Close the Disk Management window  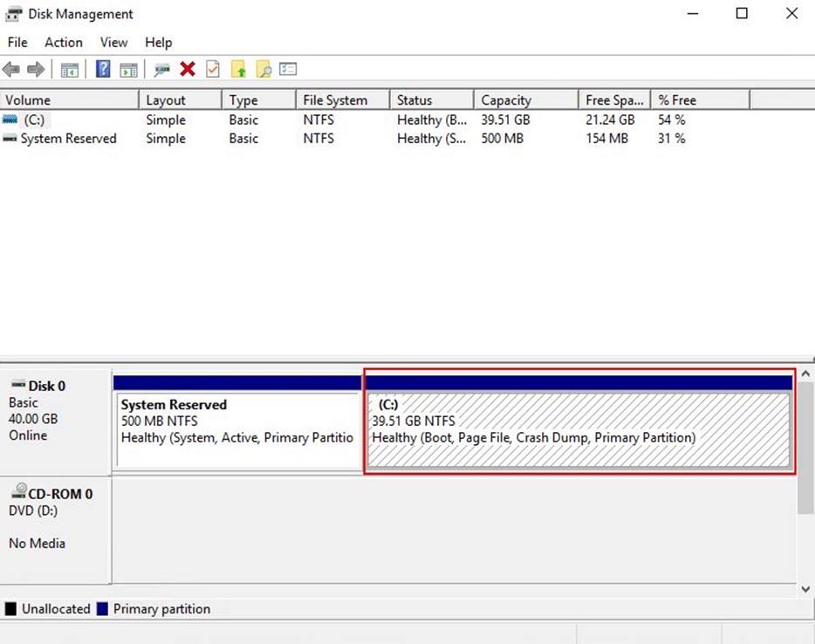791,13
